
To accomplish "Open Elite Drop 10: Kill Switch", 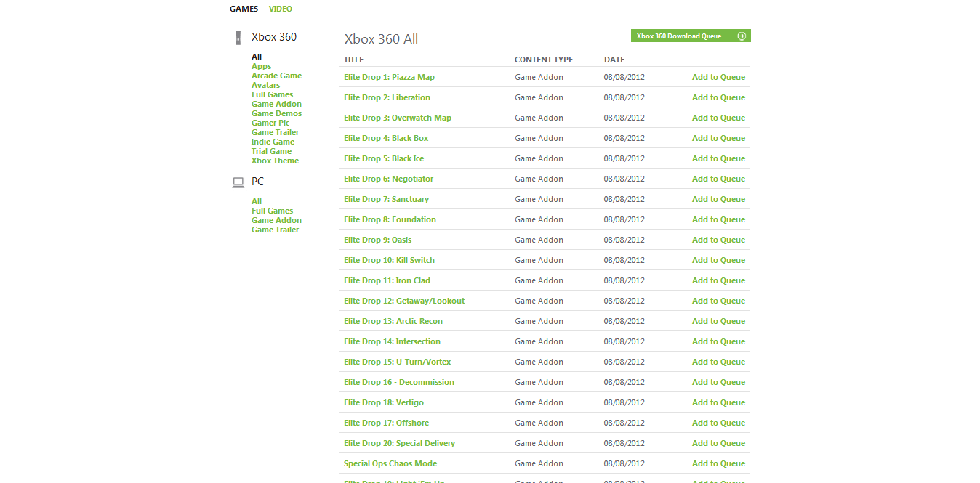I will (x=389, y=260).
